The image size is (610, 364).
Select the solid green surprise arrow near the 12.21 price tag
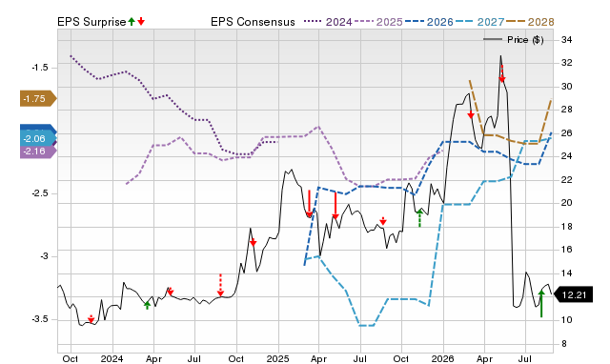pyautogui.click(x=541, y=303)
